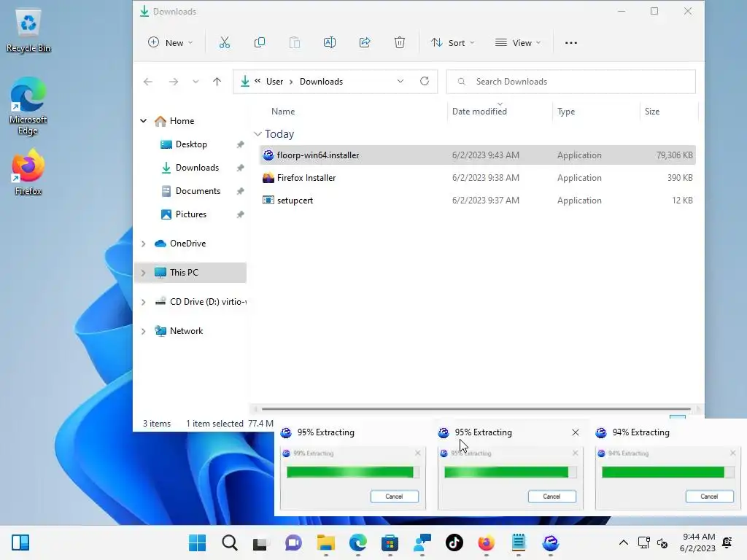The width and height of the screenshot is (747, 560).
Task: Click the 95% Extracting progress bar
Action: [510, 472]
